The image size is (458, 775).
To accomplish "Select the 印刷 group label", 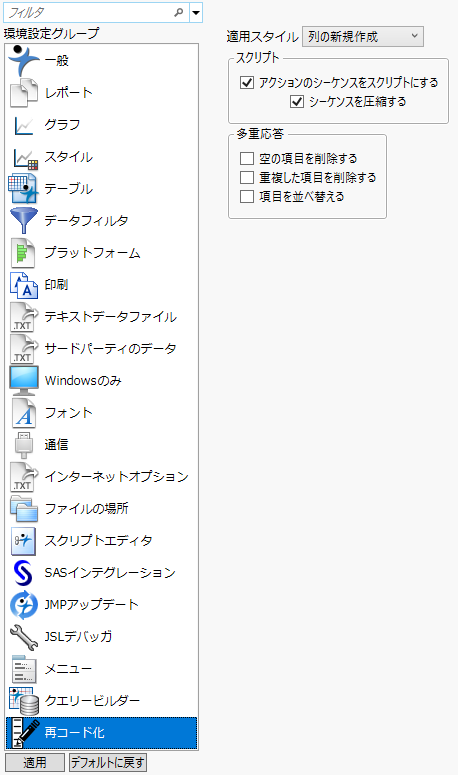I will click(x=56, y=285).
